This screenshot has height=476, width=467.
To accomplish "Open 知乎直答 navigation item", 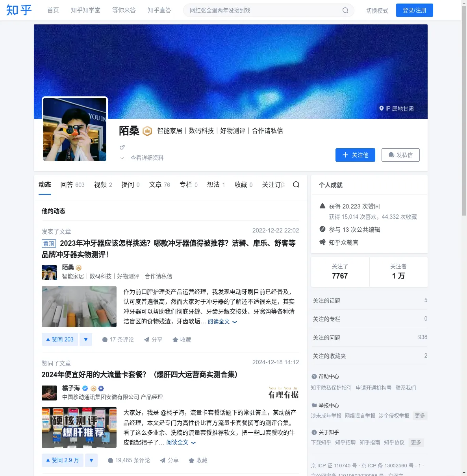I will tap(159, 10).
